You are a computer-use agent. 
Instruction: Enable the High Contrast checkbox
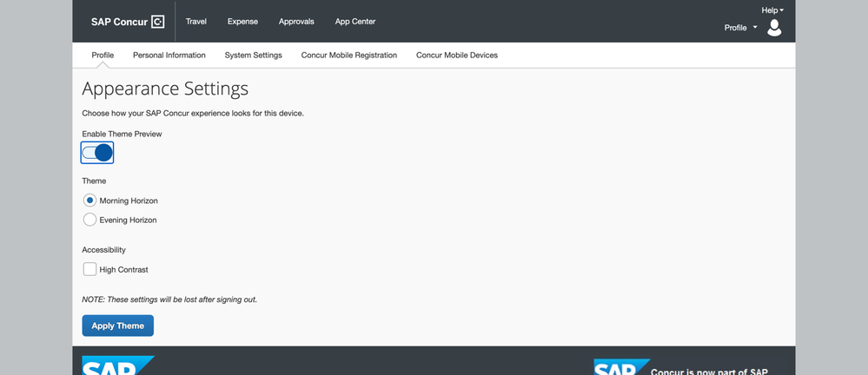(89, 269)
